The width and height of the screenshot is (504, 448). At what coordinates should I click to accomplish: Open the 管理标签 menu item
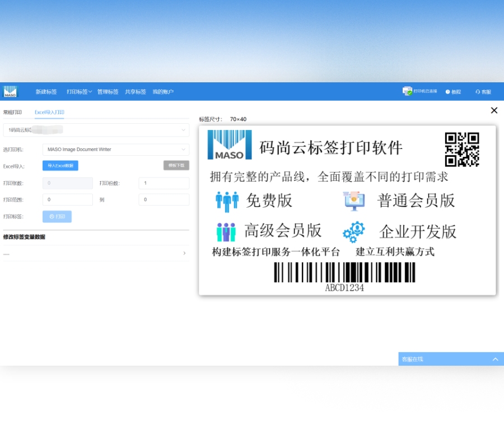[x=108, y=91]
